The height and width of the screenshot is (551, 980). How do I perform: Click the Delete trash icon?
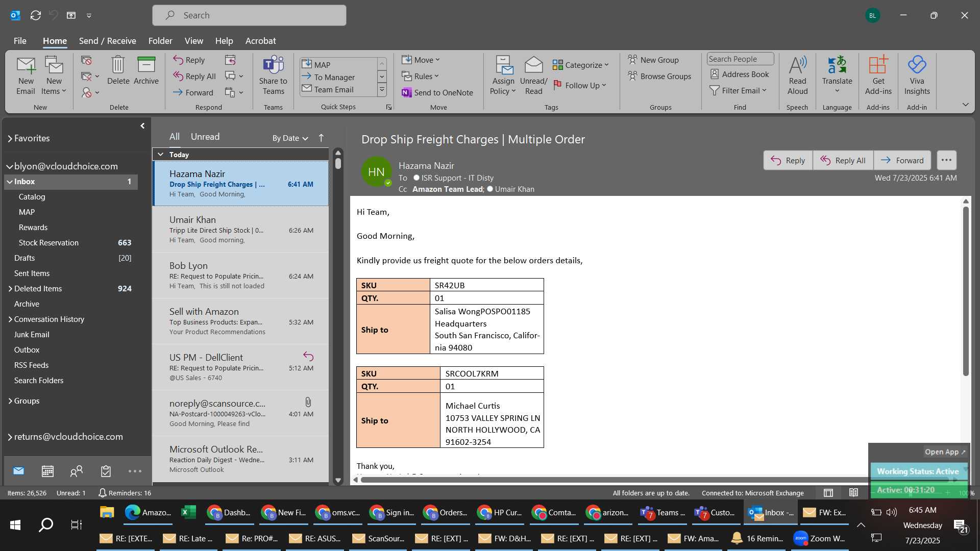[118, 70]
